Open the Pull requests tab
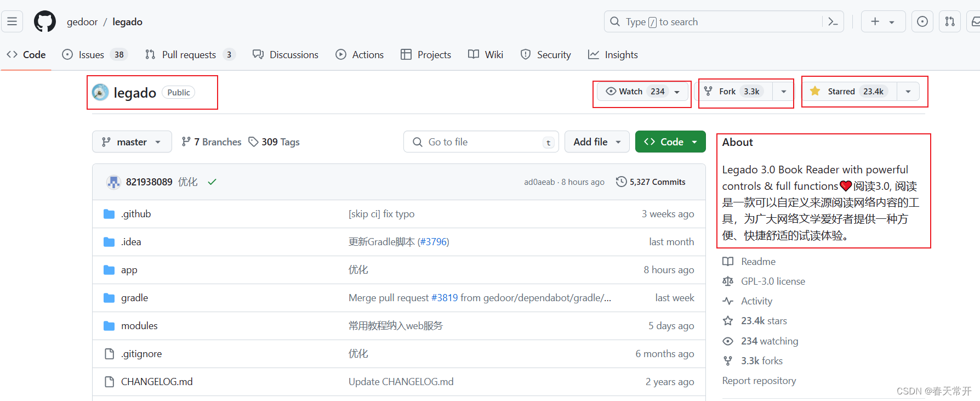980x401 pixels. 190,55
